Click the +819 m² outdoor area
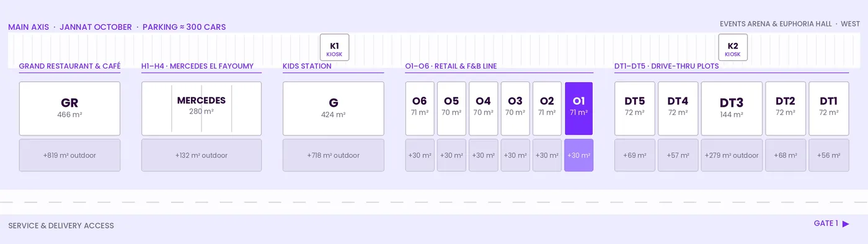868x244 pixels. (69, 155)
